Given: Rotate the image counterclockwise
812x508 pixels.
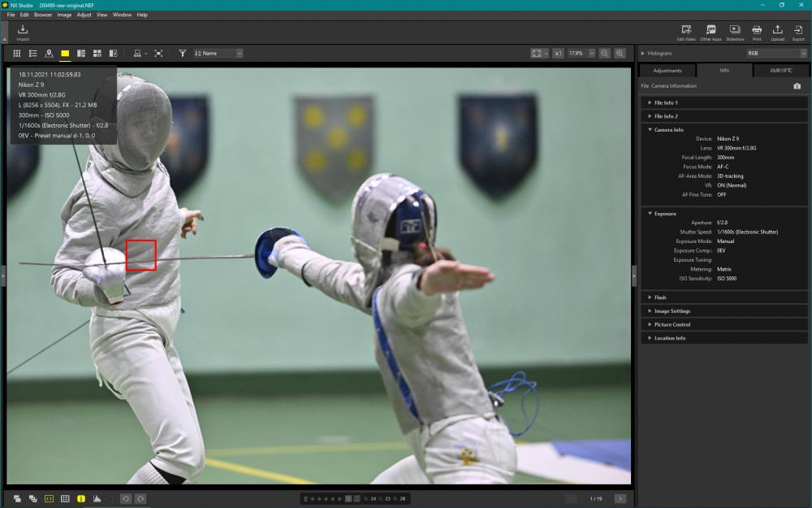Looking at the screenshot, I should point(125,499).
